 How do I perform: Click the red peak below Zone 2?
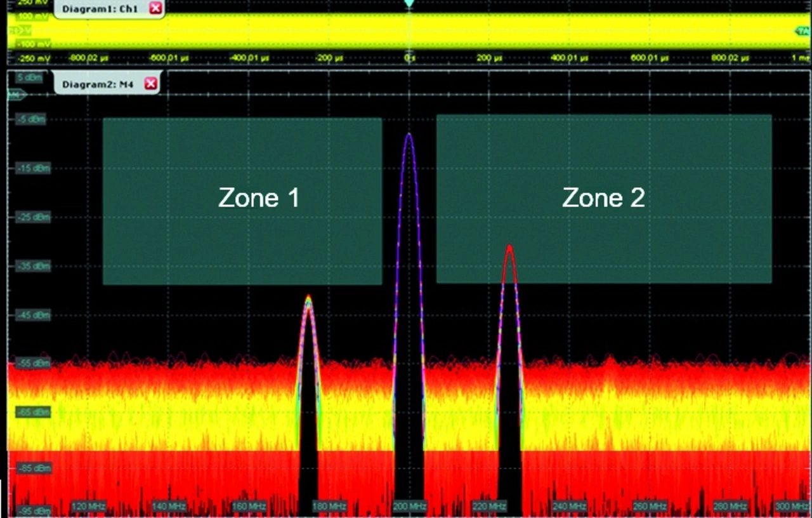(509, 248)
